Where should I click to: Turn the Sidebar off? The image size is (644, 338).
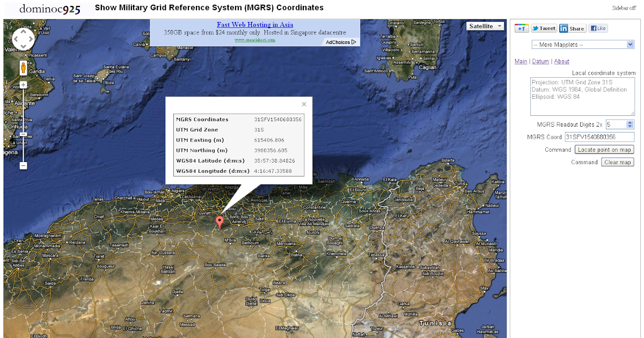[x=624, y=8]
